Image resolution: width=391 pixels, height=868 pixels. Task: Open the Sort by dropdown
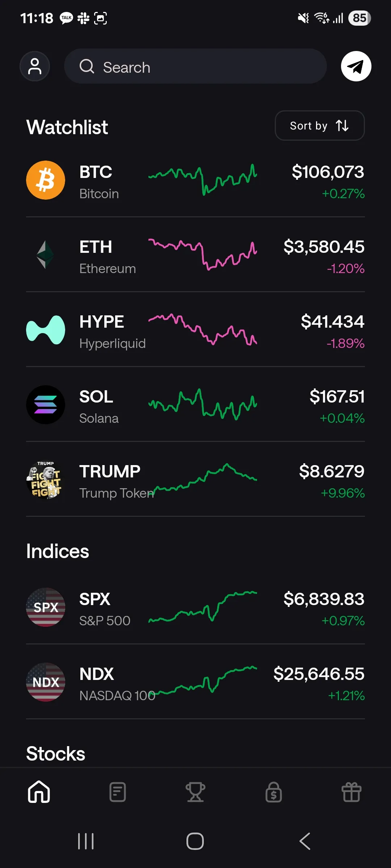tap(319, 125)
